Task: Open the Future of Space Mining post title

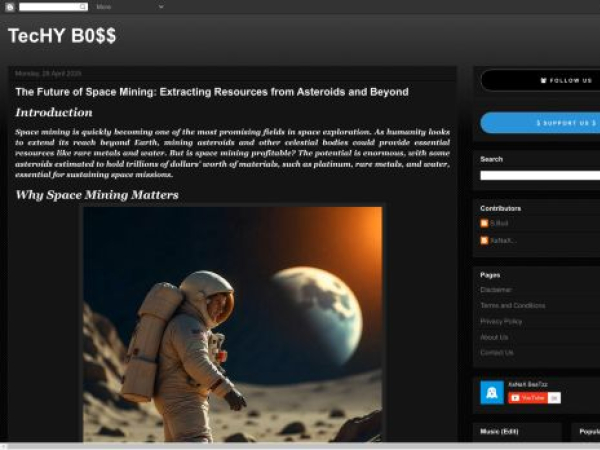Action: click(211, 92)
